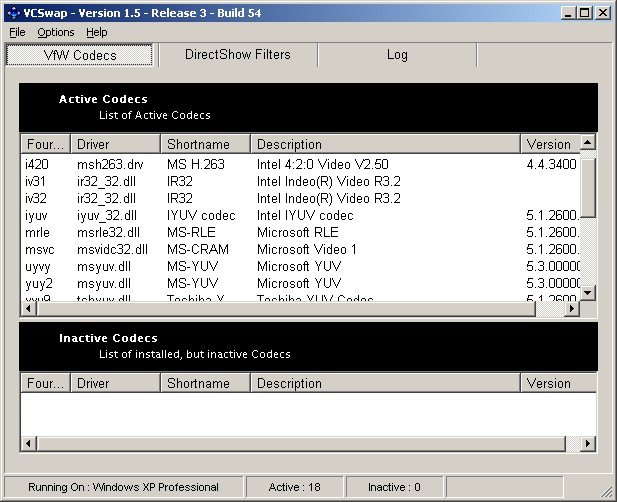Select the iv31 codec row
Image resolution: width=617 pixels, height=502 pixels.
301,181
